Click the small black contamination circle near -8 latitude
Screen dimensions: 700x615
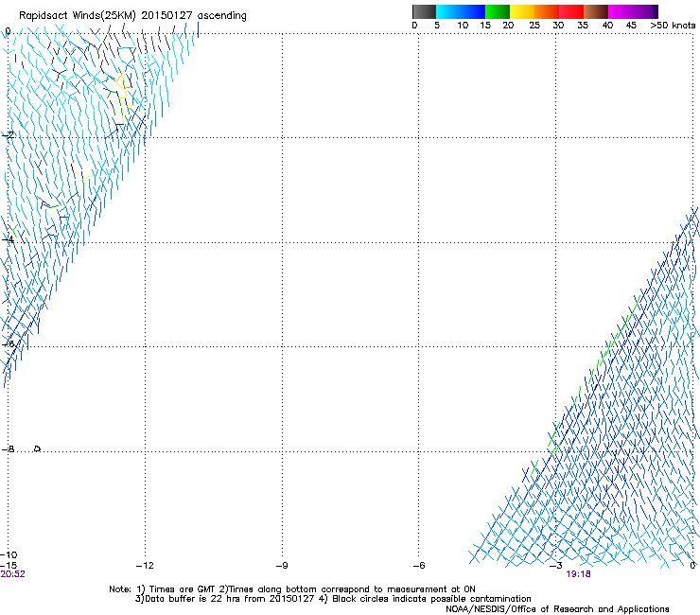click(38, 448)
